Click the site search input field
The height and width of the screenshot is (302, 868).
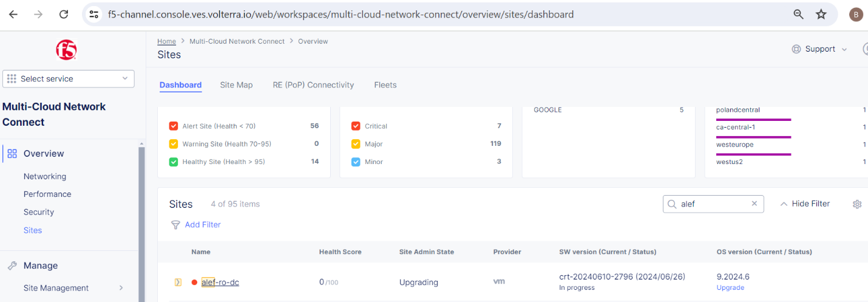click(713, 204)
